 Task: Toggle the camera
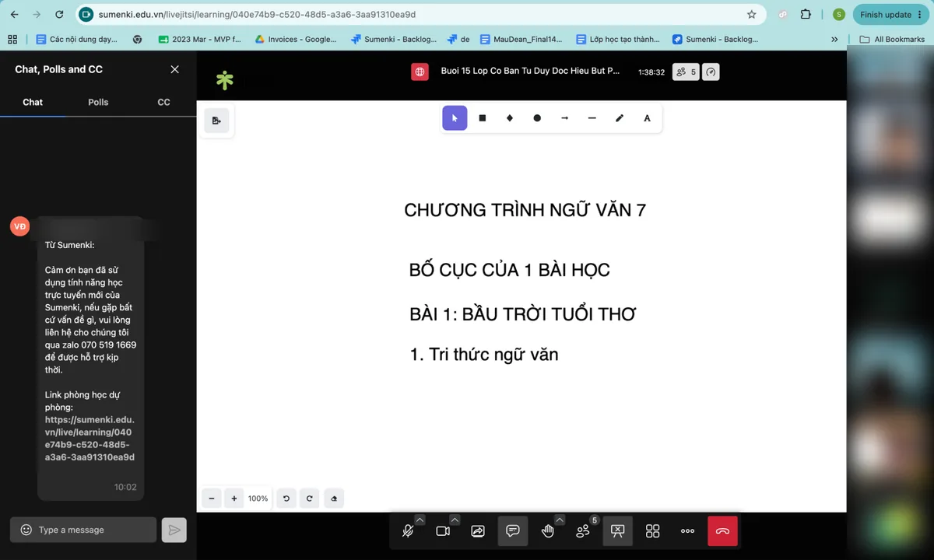(443, 530)
